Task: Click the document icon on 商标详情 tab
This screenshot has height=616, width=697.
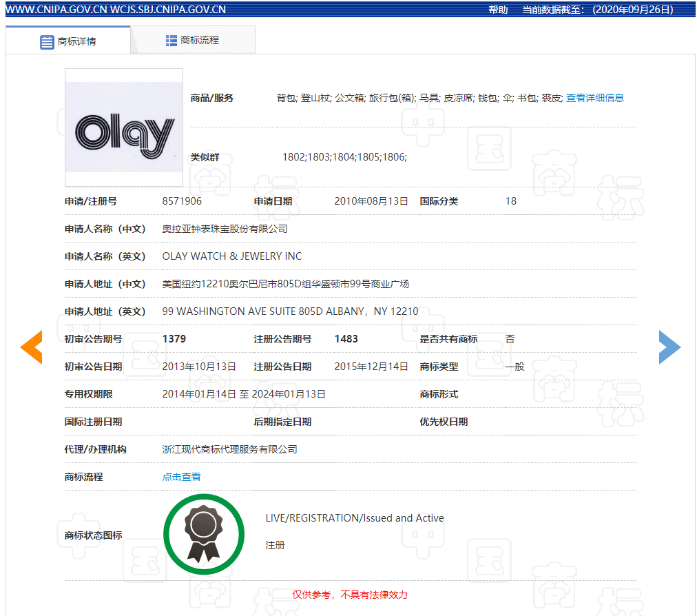Action: (x=47, y=42)
